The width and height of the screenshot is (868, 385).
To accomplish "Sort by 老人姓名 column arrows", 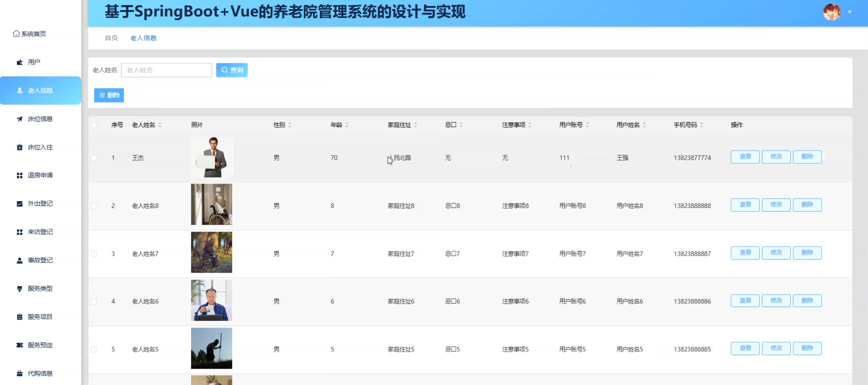I will point(160,125).
